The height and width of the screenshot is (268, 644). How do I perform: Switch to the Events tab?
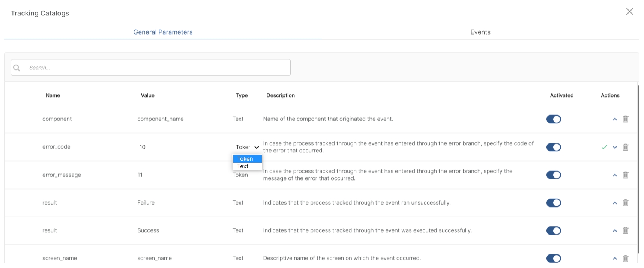tap(480, 32)
